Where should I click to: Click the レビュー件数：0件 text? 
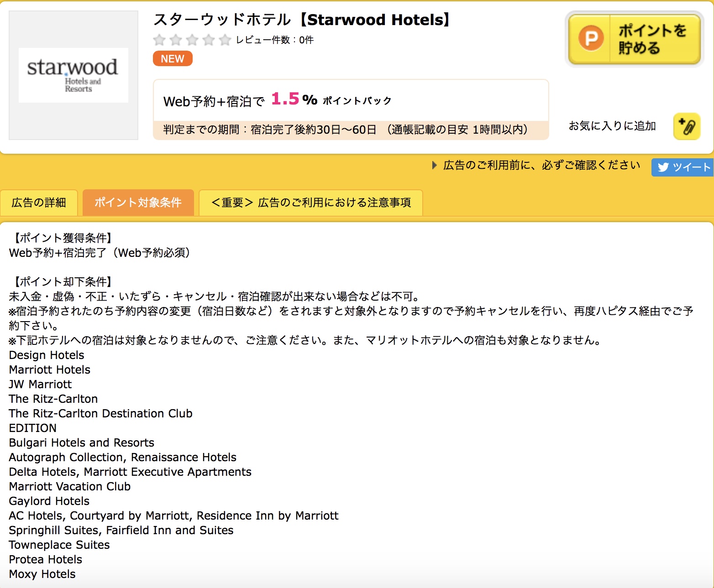pyautogui.click(x=274, y=40)
